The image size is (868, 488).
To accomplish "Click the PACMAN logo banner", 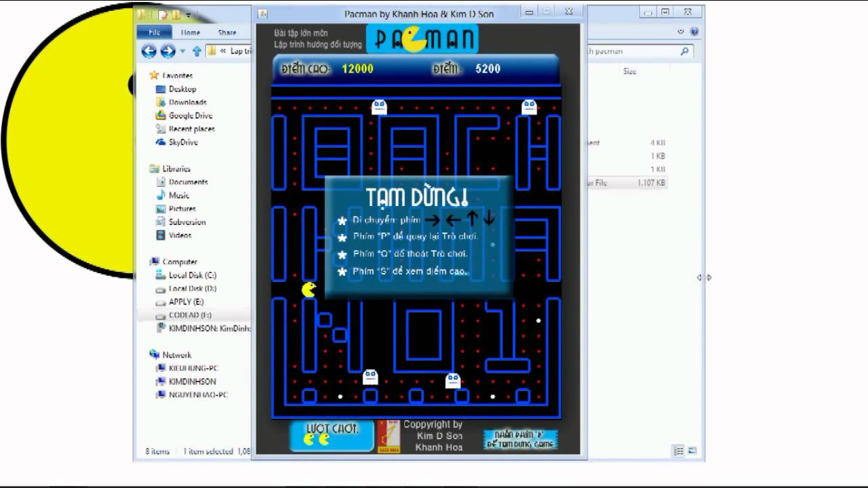I will (422, 39).
